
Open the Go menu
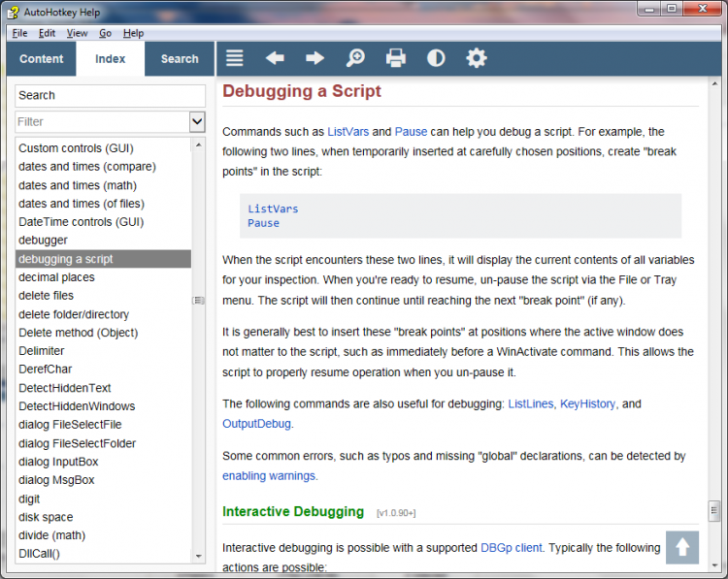(x=105, y=33)
